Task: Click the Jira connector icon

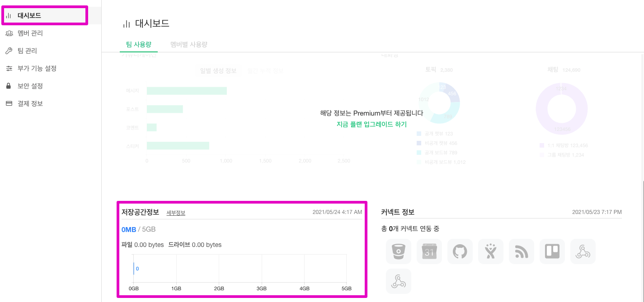Action: click(x=490, y=251)
